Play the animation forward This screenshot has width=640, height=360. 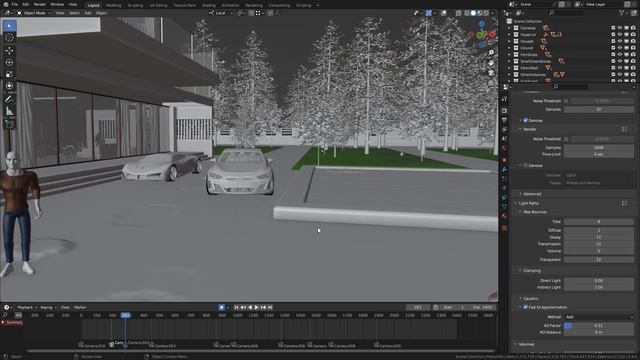click(x=256, y=307)
